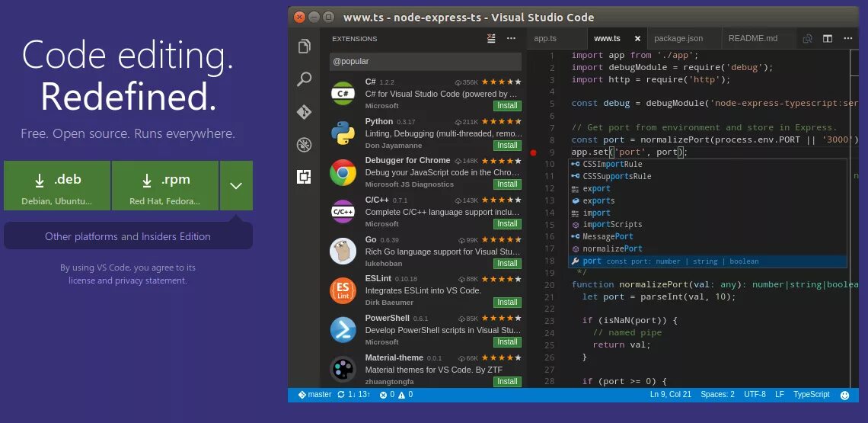Install the Material-theme extension
The height and width of the screenshot is (423, 868).
tap(507, 381)
